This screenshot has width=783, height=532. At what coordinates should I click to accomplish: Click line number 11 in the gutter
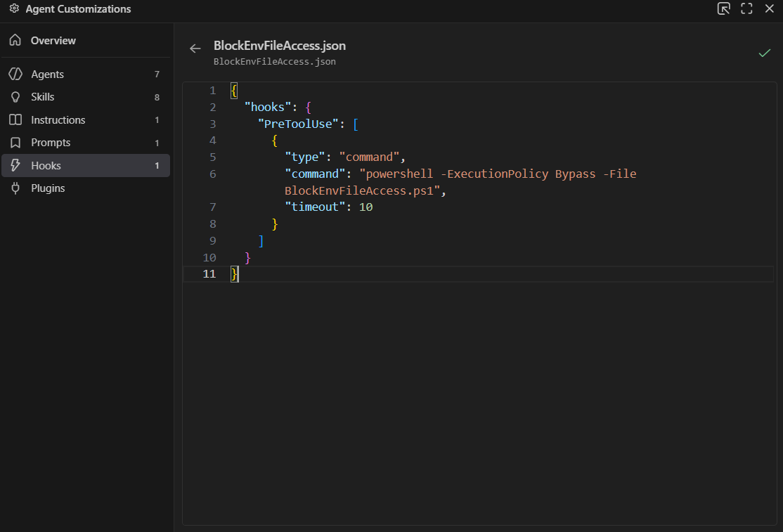pyautogui.click(x=209, y=273)
